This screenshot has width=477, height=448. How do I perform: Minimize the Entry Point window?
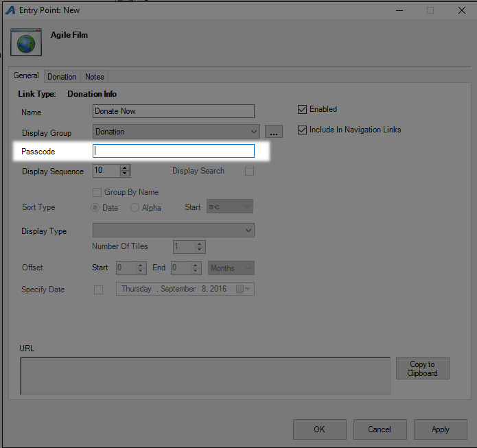399,10
